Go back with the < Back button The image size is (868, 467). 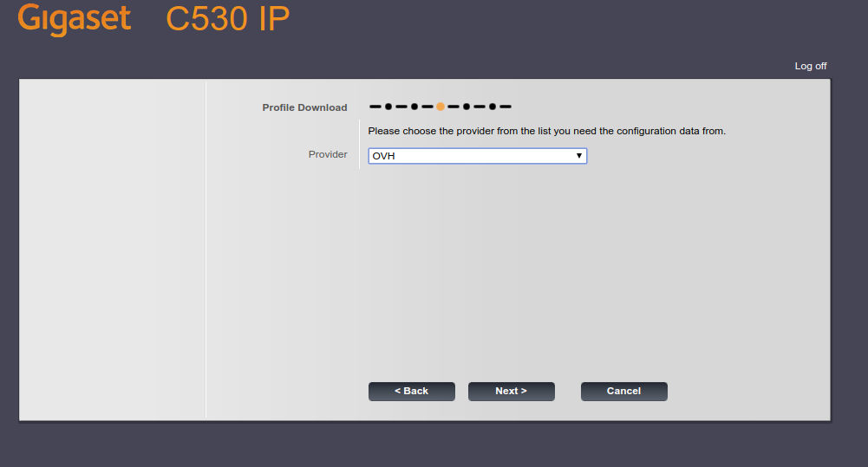point(411,392)
